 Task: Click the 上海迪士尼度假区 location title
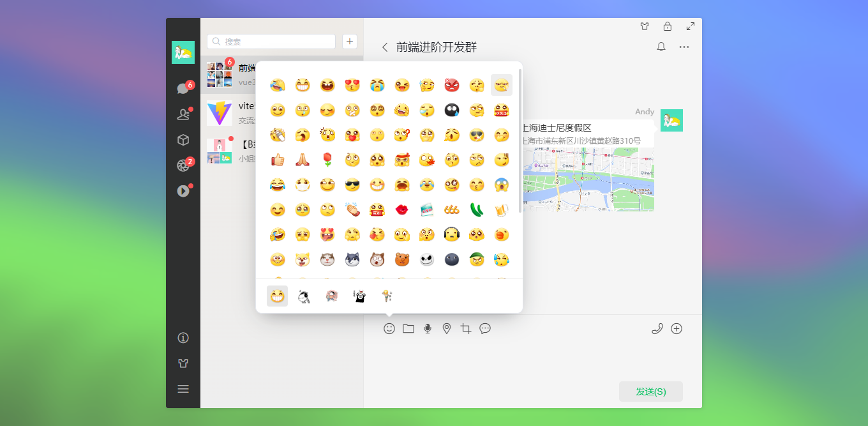557,128
